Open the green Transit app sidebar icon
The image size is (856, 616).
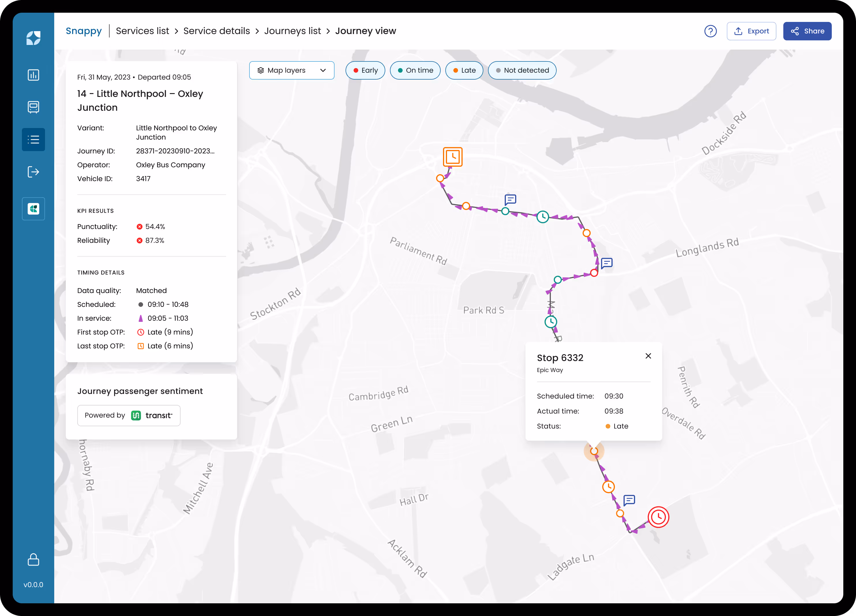[x=33, y=208]
